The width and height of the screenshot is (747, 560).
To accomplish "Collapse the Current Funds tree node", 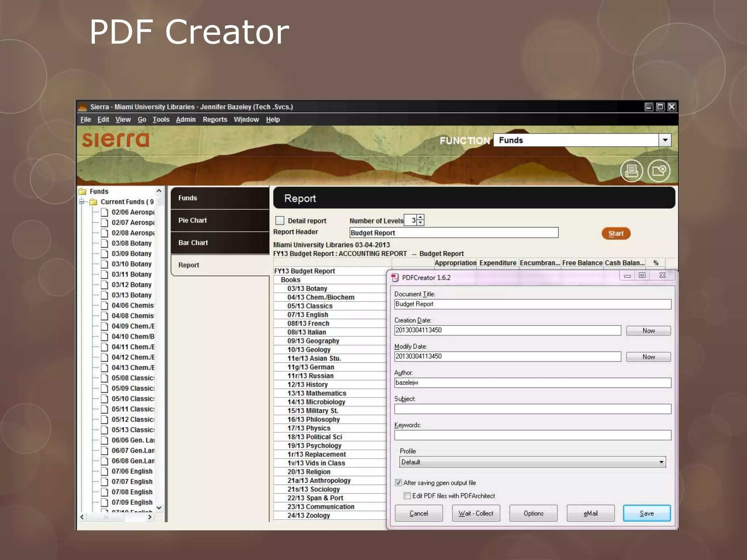I will (x=82, y=202).
